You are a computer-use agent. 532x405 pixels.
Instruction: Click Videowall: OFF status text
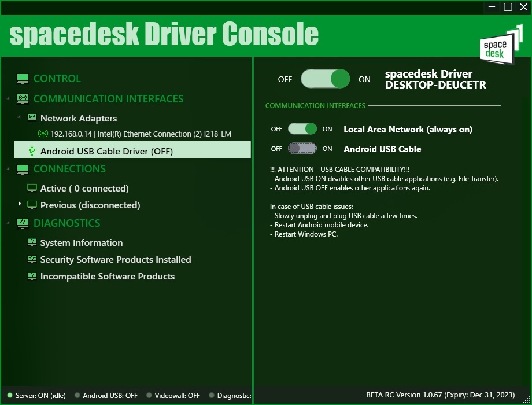[177, 396]
